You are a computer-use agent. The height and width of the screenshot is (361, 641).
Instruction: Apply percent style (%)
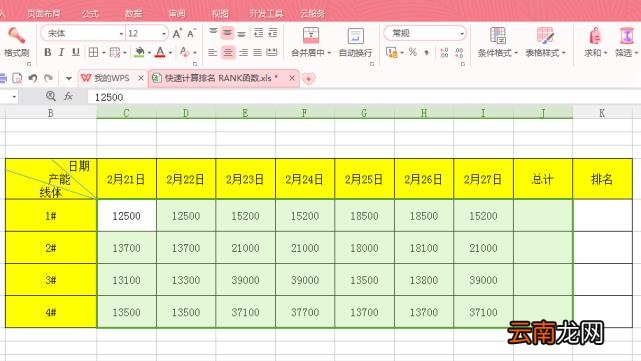point(413,52)
